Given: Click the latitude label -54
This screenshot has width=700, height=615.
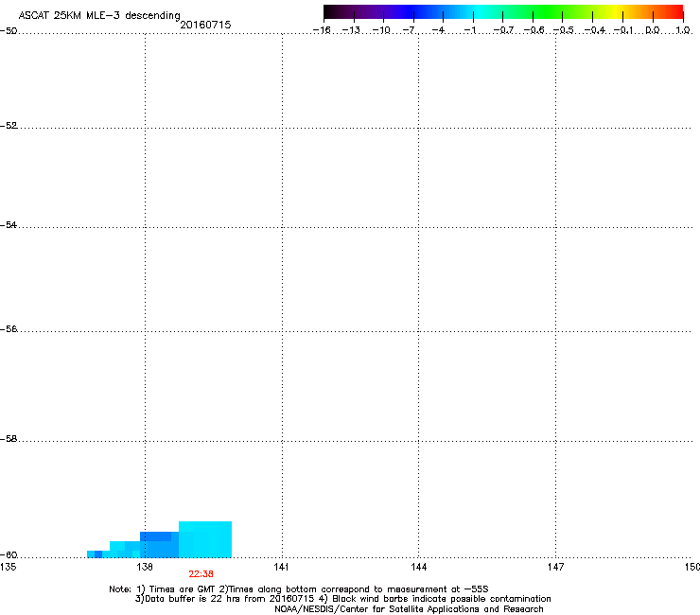Looking at the screenshot, I should pos(9,225).
